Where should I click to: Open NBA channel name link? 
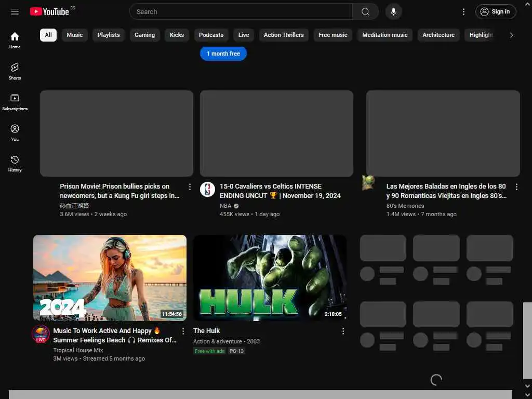tap(225, 206)
